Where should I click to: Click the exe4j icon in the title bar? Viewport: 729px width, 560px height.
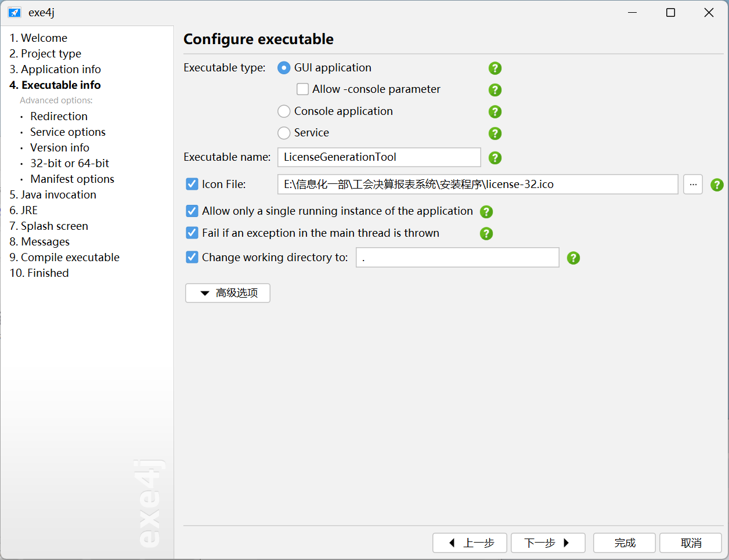[x=14, y=12]
